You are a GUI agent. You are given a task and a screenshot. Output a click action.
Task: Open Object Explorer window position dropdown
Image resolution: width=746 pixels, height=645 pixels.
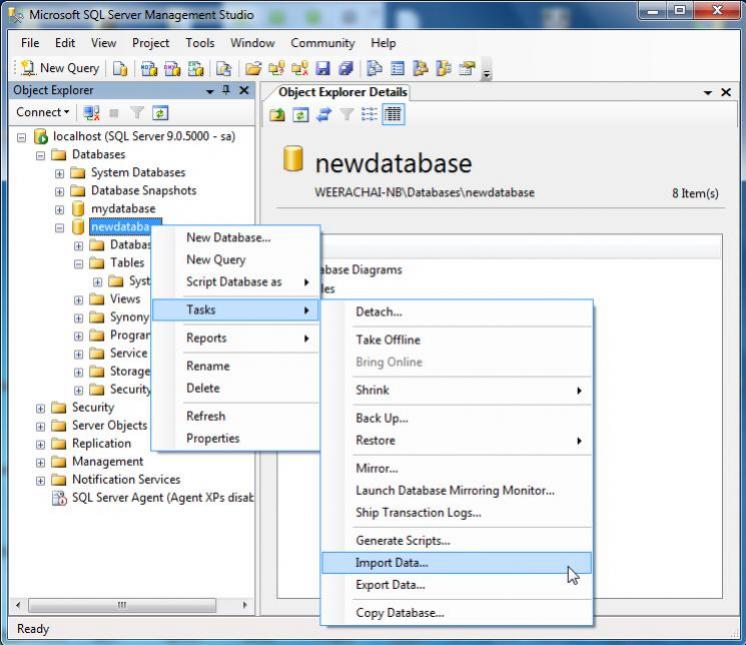coord(210,91)
